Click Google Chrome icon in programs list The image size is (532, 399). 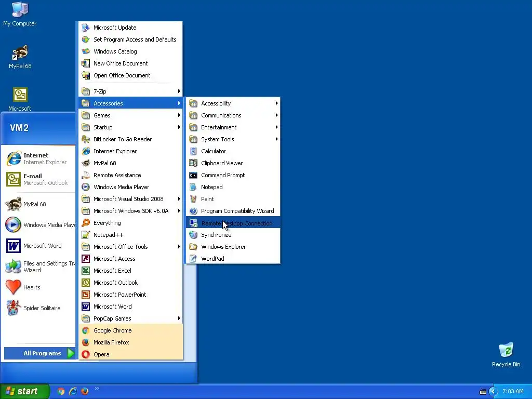86,330
